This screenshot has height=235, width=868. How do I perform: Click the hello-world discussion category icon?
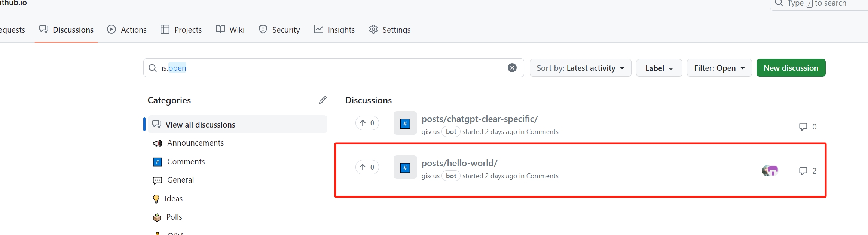pos(405,167)
